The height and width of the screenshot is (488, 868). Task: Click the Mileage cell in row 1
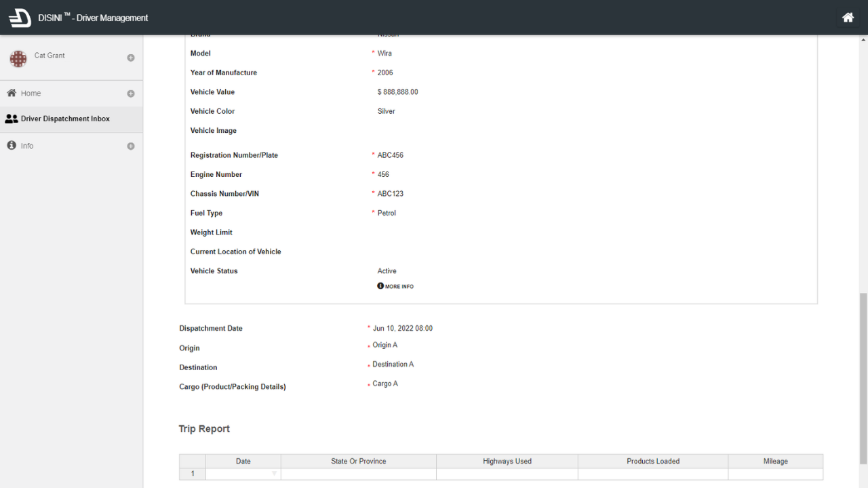[775, 474]
